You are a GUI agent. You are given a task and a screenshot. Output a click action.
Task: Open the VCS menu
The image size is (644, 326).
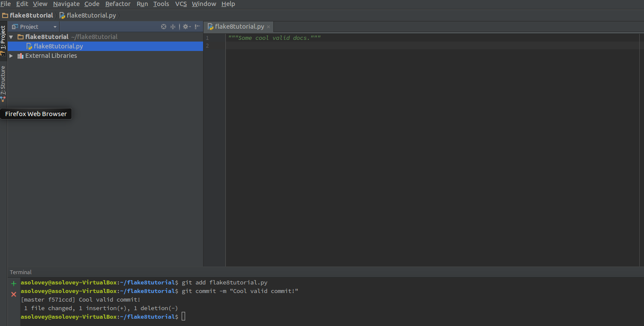pos(181,4)
